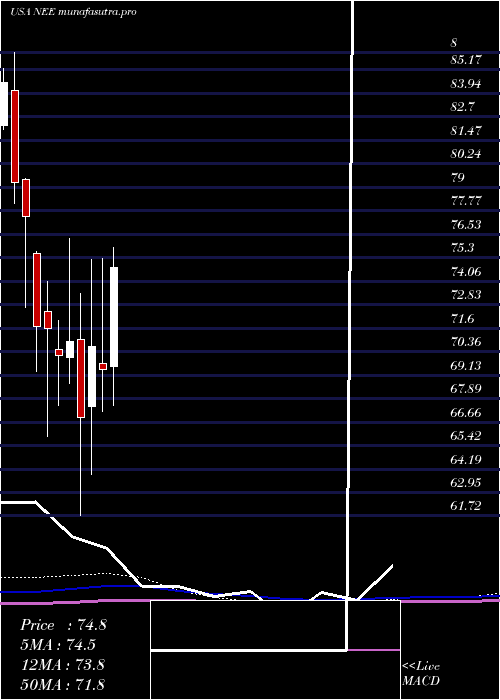Select the 70.36 price axis label

coord(466,342)
